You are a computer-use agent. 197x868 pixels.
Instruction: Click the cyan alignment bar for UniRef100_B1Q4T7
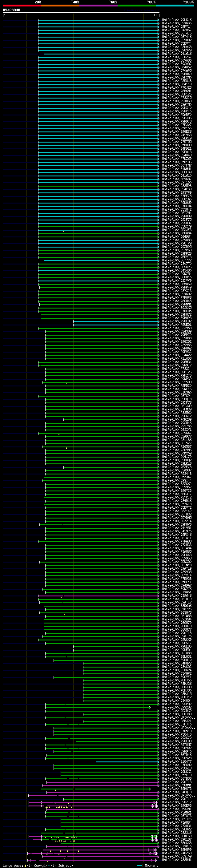[x=127, y=762]
